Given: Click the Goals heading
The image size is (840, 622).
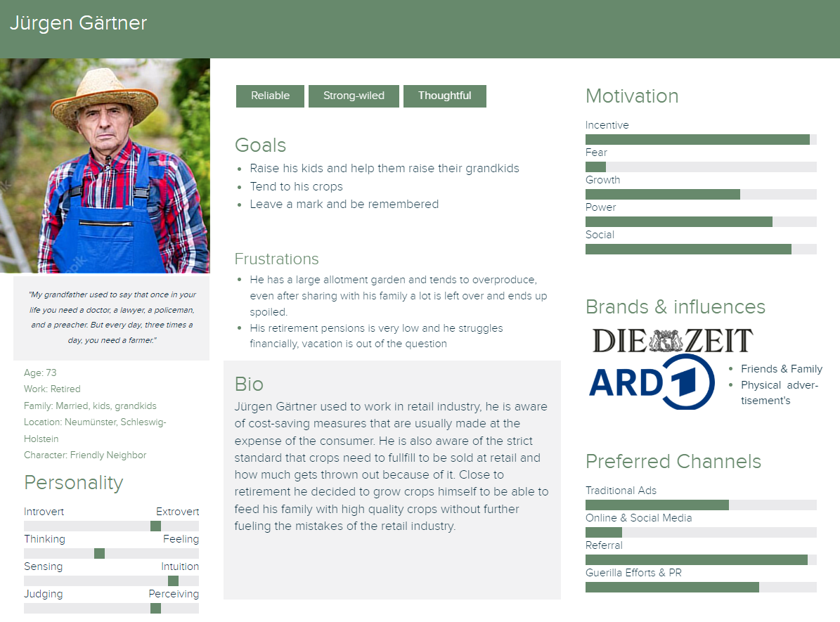Looking at the screenshot, I should click(x=260, y=145).
